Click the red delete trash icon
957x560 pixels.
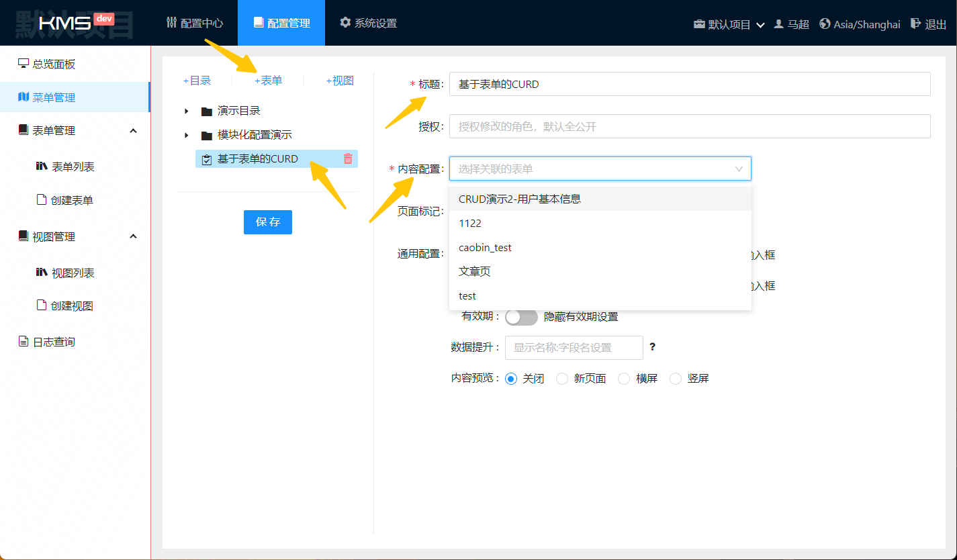[348, 159]
